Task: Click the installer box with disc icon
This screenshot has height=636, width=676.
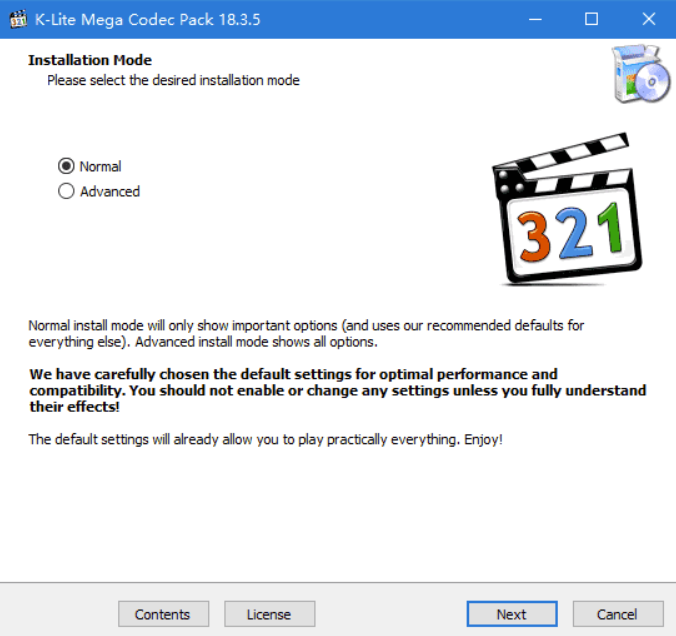Action: pyautogui.click(x=641, y=73)
